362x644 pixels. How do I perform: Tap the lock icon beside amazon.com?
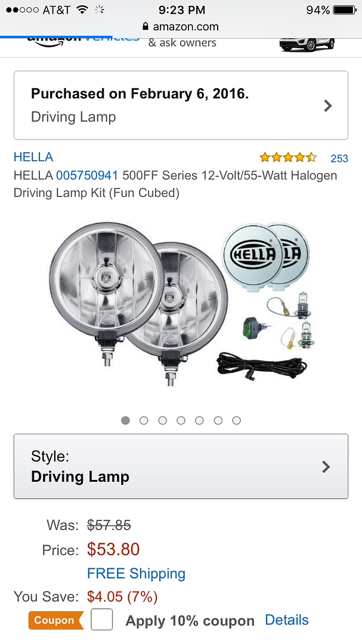(x=145, y=27)
